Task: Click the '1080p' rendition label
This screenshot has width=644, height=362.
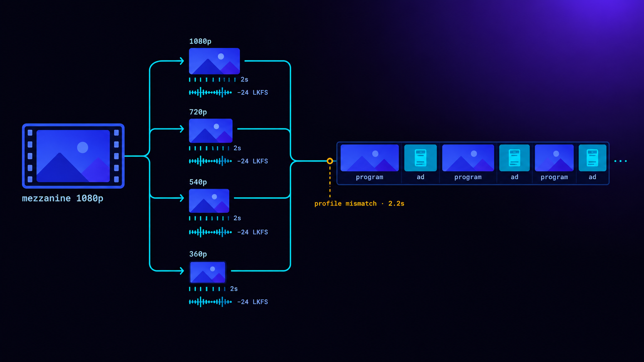Action: click(200, 41)
